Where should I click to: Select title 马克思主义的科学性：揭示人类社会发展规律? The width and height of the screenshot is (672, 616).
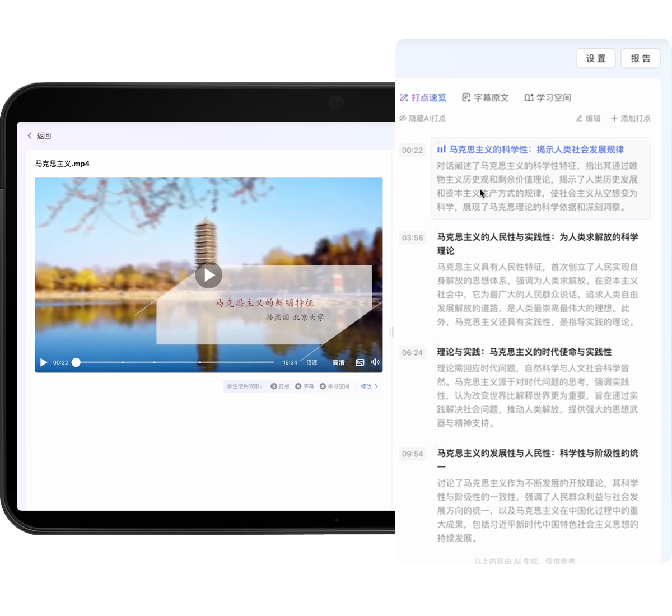[536, 150]
